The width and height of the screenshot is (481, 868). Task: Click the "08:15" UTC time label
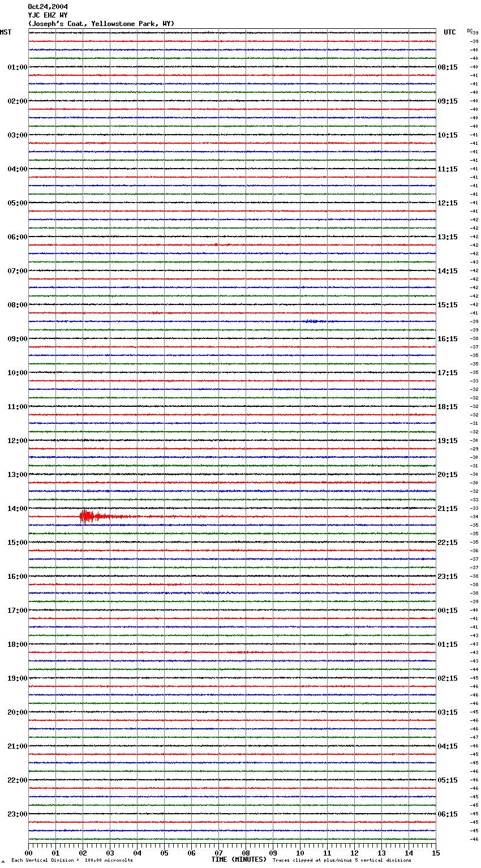448,67
